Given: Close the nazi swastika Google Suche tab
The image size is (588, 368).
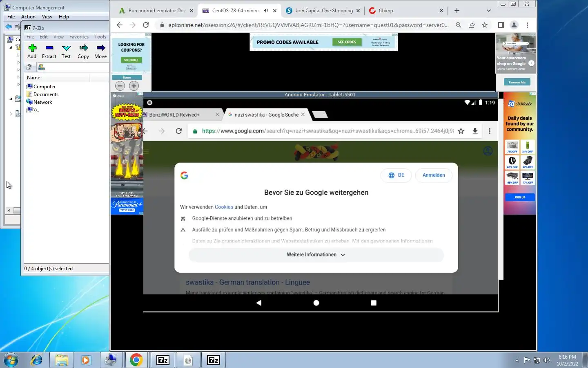Looking at the screenshot, I should tap(303, 114).
